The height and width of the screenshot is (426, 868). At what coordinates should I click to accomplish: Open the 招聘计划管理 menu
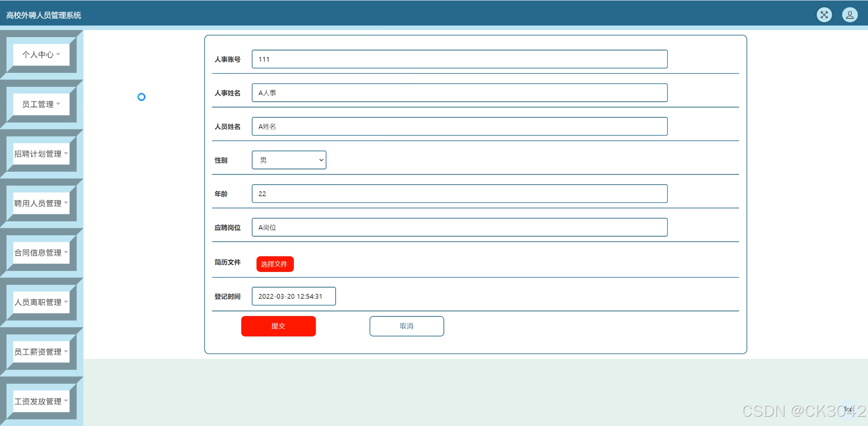tap(41, 154)
